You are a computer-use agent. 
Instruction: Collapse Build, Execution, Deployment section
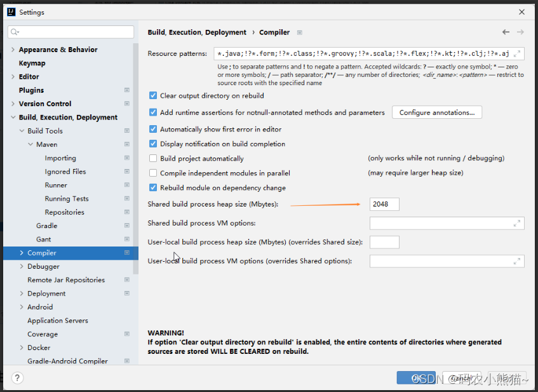coord(13,118)
